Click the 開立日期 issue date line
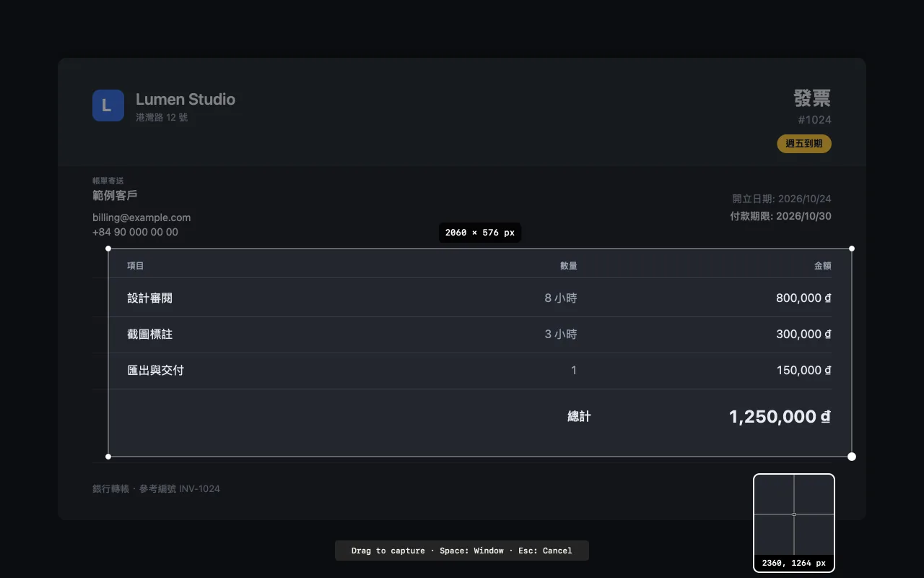The width and height of the screenshot is (924, 578). click(782, 199)
